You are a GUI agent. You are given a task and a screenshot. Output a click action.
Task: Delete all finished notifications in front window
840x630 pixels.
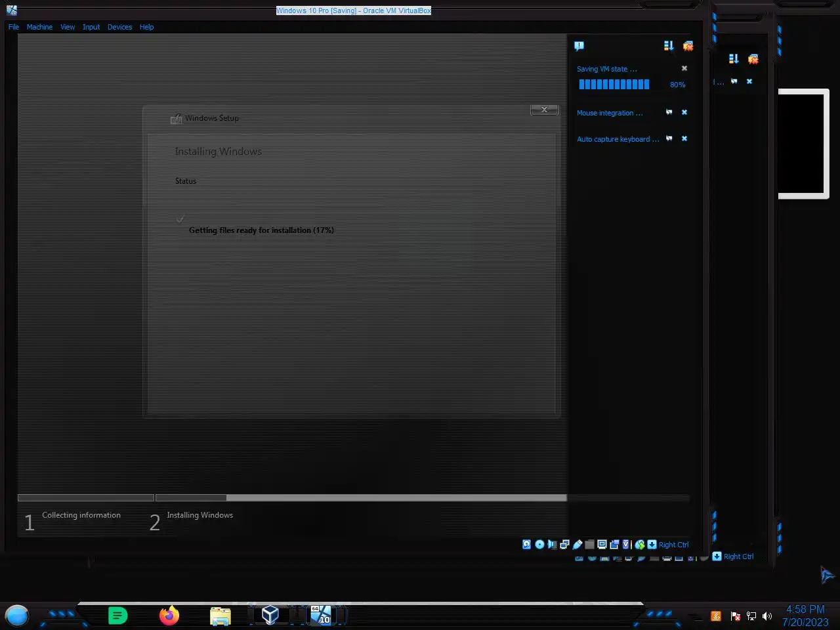[x=688, y=46]
